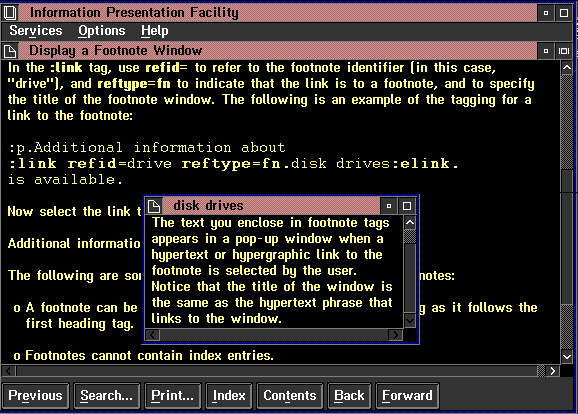Open the Options menu
Image resolution: width=578 pixels, height=414 pixels.
click(102, 31)
